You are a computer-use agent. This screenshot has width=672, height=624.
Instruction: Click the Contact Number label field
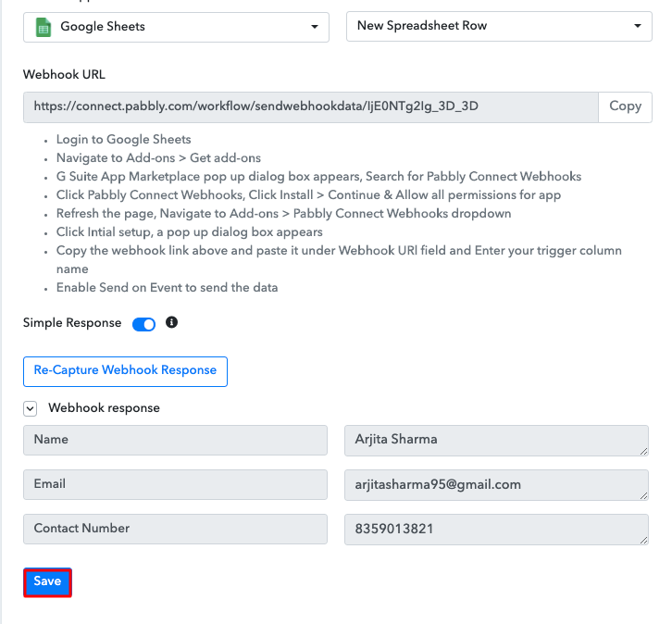click(175, 530)
